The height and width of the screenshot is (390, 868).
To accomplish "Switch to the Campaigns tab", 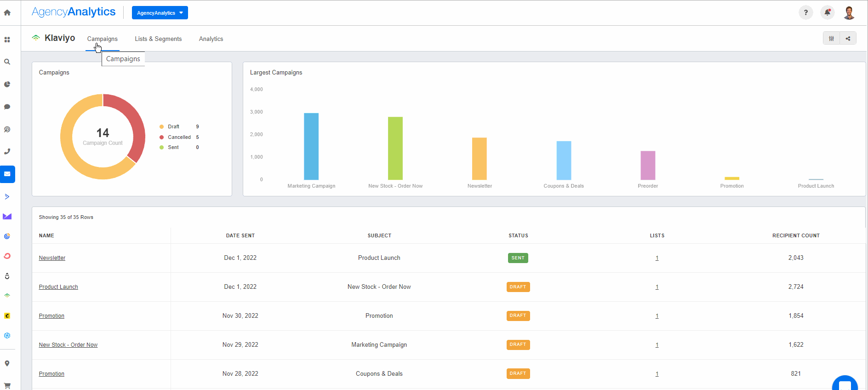I will click(103, 39).
